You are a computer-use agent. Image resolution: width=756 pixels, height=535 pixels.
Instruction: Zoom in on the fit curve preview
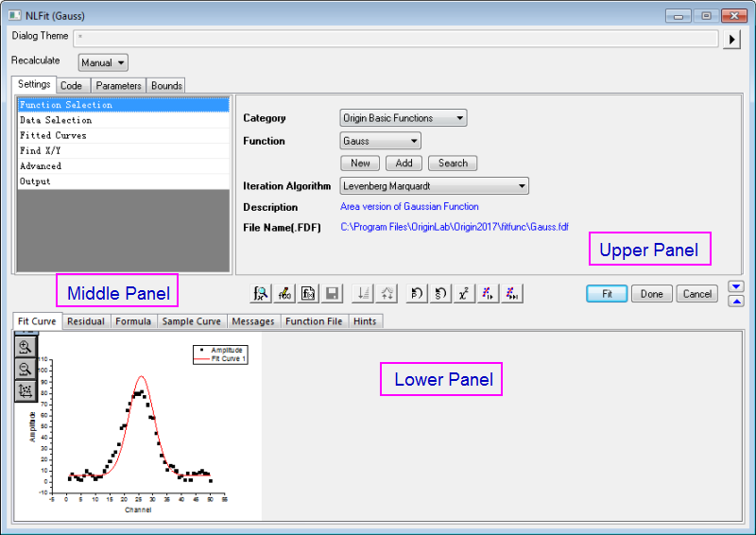pyautogui.click(x=25, y=347)
